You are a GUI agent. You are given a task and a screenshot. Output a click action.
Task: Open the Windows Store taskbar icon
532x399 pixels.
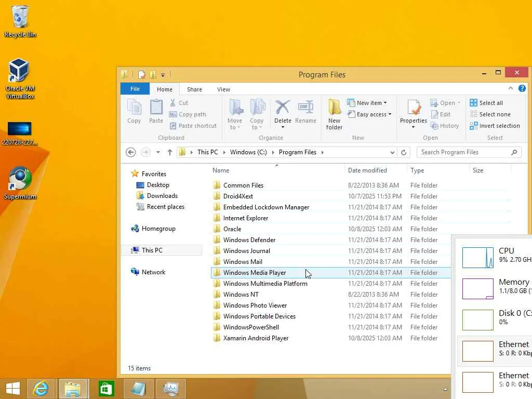[x=105, y=389]
